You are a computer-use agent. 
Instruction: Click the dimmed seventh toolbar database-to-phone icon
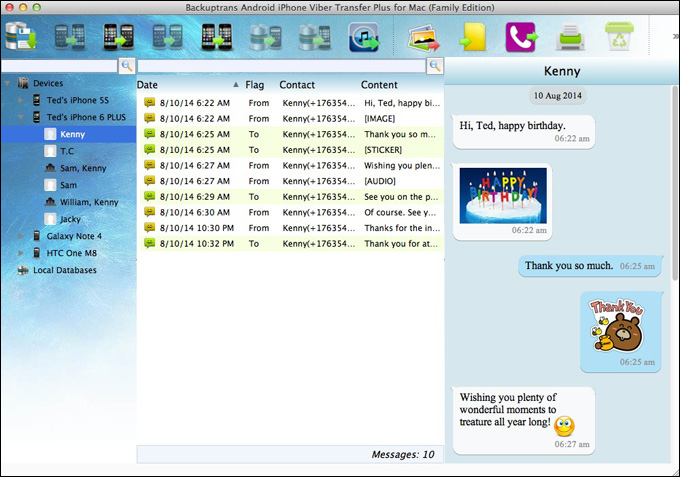[314, 37]
